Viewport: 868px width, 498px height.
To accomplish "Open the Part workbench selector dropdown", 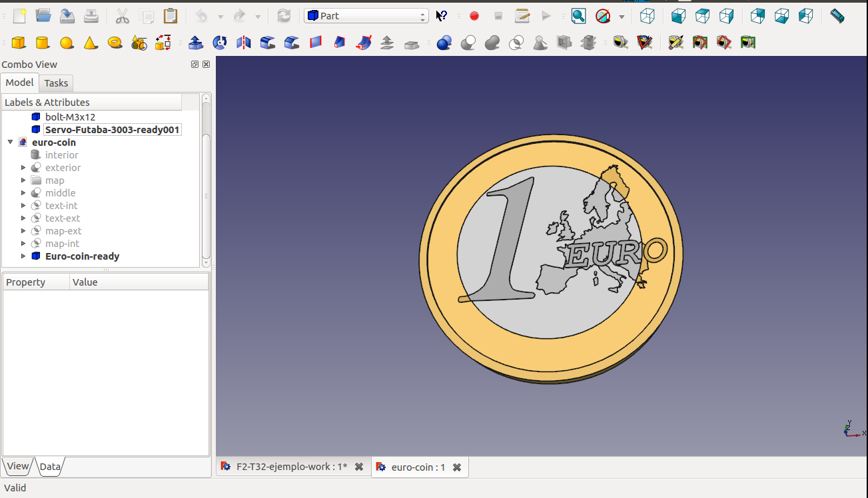I will point(366,16).
